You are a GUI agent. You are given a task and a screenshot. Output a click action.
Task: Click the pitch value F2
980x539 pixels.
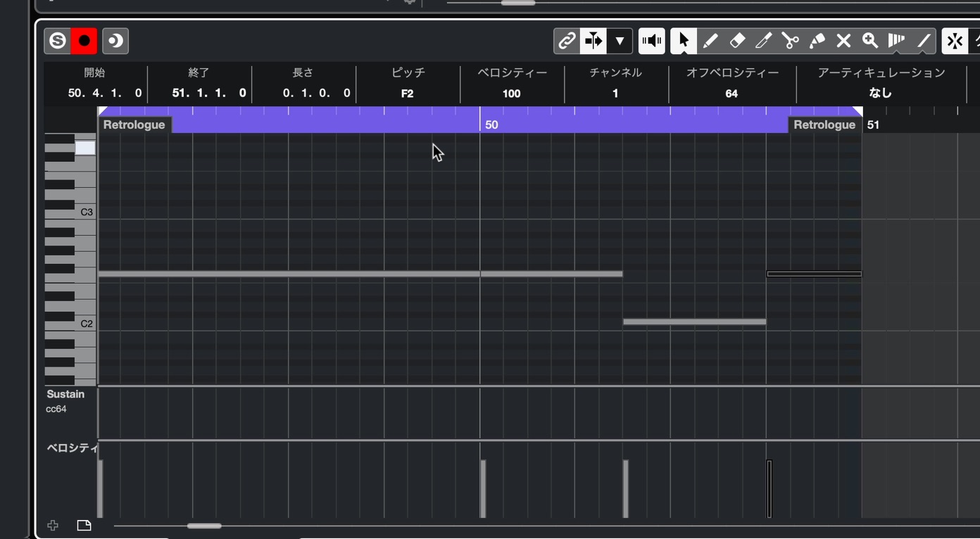pyautogui.click(x=408, y=93)
